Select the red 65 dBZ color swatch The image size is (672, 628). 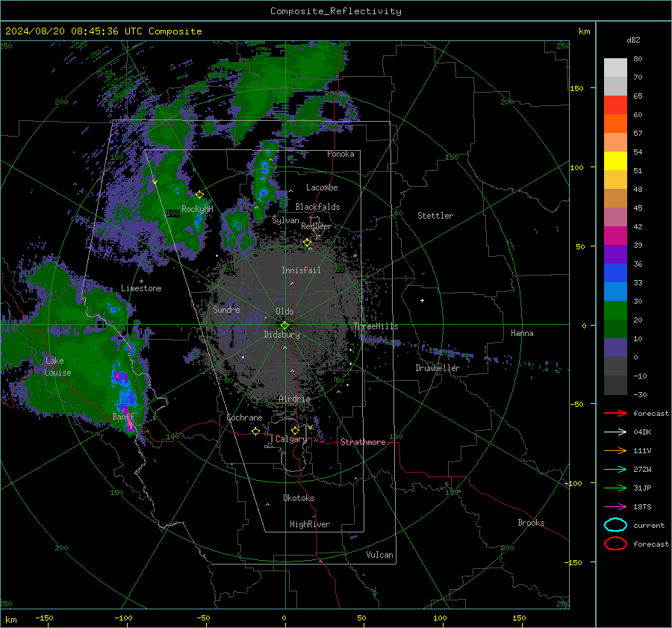click(615, 105)
